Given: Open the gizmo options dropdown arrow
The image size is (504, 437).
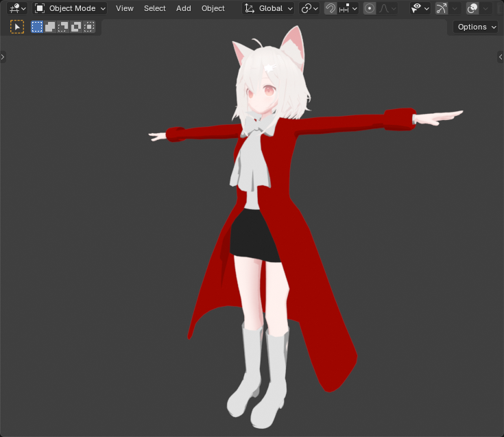Looking at the screenshot, I should click(x=455, y=8).
